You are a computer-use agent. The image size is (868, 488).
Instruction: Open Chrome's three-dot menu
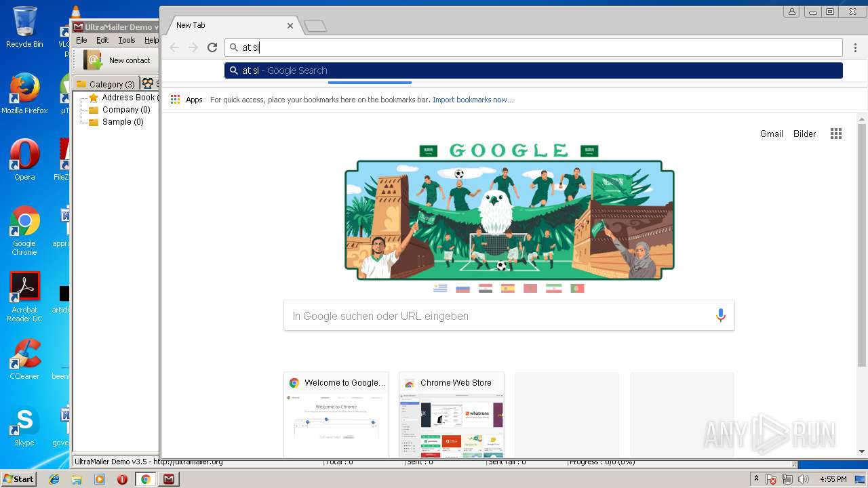coord(856,47)
